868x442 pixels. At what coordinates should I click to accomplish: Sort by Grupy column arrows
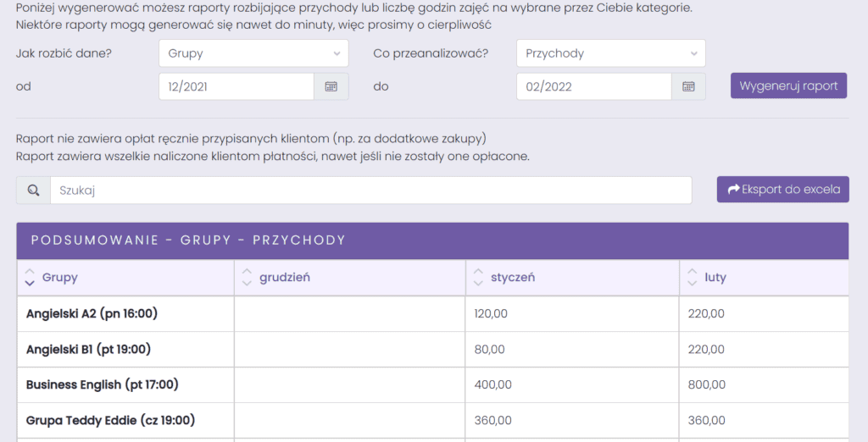point(30,278)
